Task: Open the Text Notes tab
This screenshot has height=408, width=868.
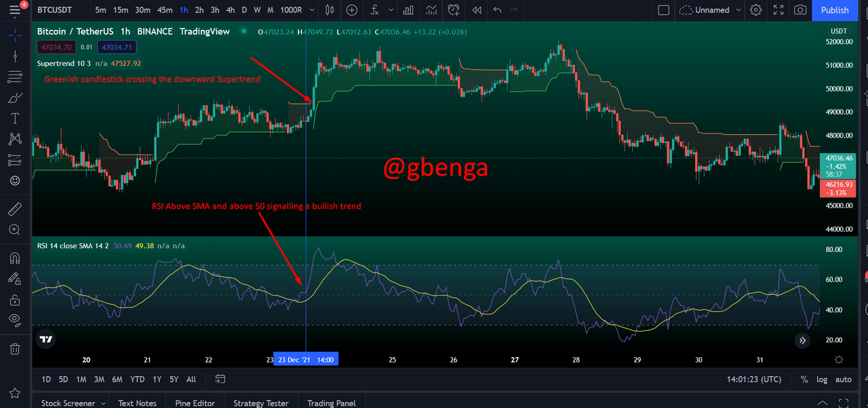Action: coord(137,403)
